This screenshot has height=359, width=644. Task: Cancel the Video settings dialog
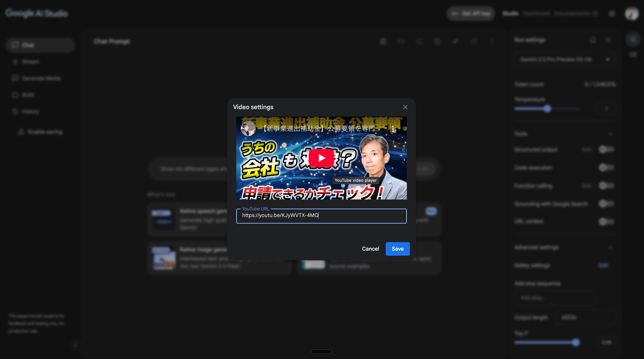coord(370,249)
